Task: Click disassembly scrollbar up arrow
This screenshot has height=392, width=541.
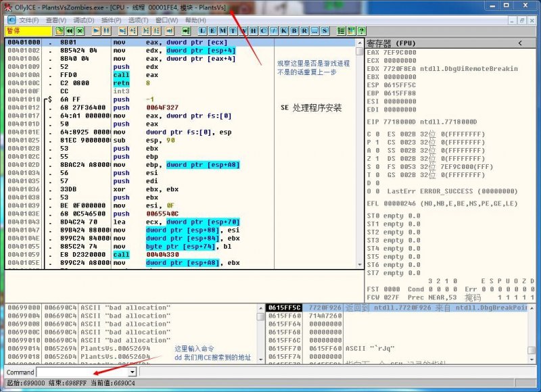Action: [360, 43]
